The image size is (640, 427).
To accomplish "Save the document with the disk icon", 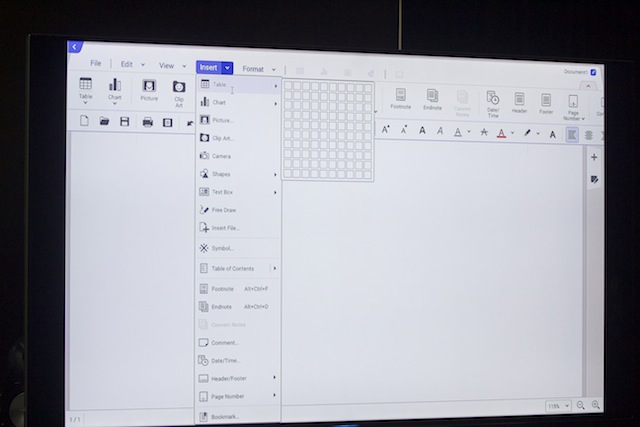I will (x=124, y=122).
